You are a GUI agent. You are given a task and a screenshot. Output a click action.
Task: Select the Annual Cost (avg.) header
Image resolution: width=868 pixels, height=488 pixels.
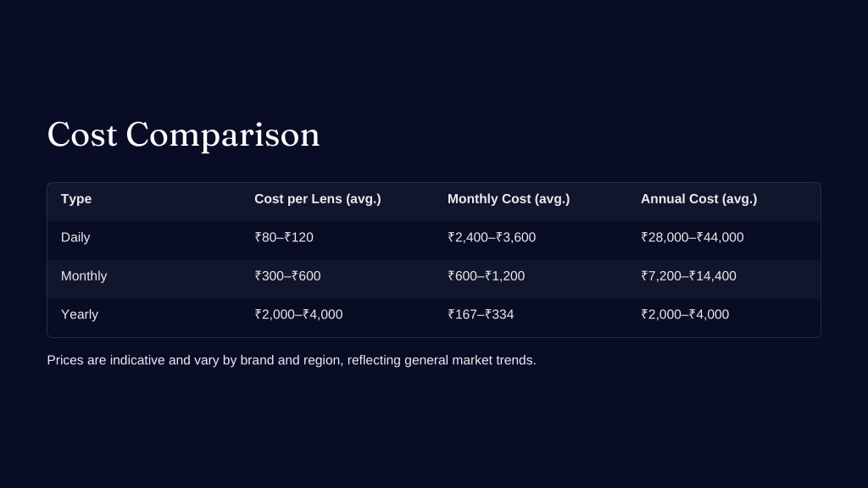(698, 199)
